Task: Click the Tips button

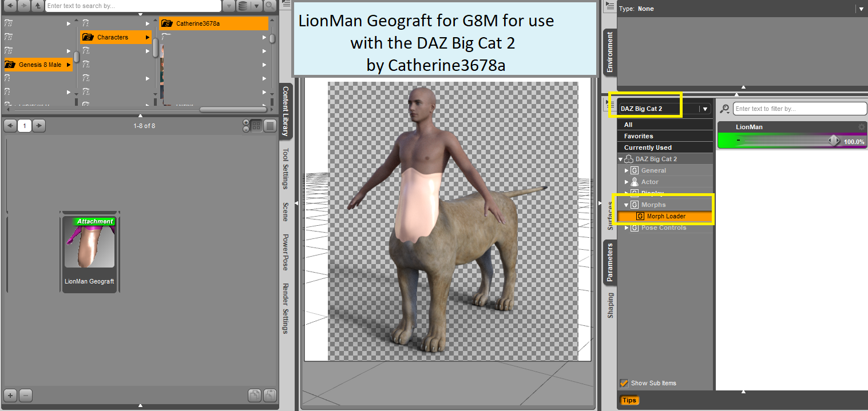Action: coord(629,400)
